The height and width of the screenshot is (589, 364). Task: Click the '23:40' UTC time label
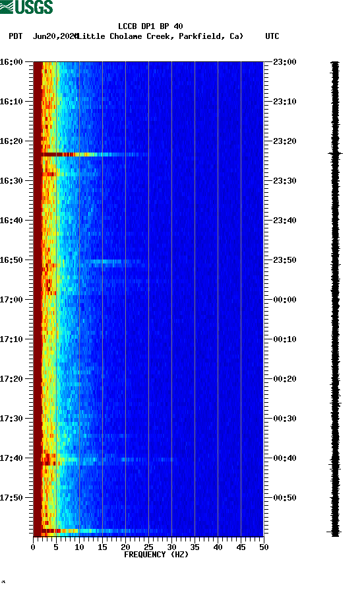[x=285, y=220]
